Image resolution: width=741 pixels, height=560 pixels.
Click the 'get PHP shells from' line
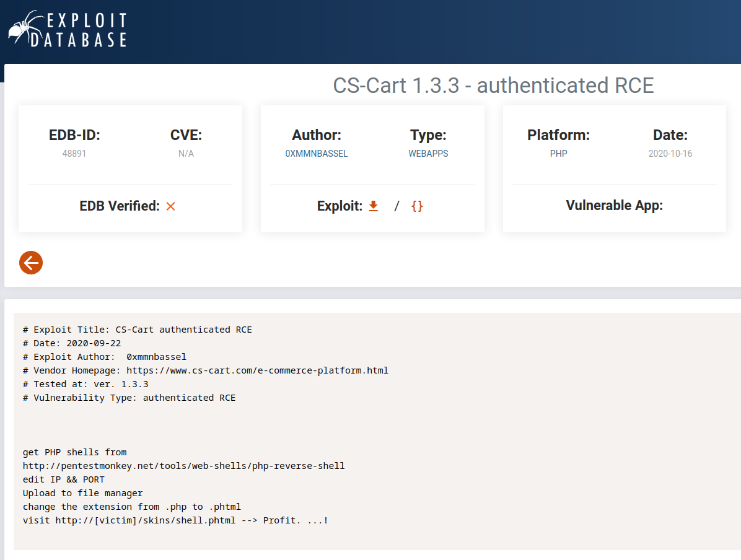click(75, 452)
